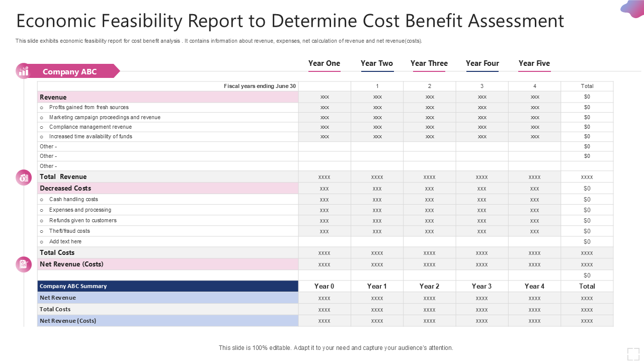
Task: Click the bold Total summary column header
Action: (587, 286)
